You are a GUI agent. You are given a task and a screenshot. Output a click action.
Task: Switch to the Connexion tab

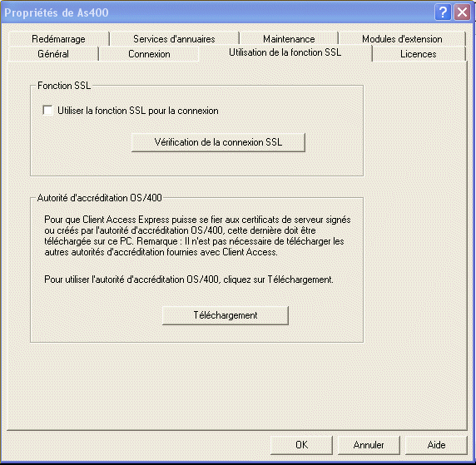(149, 54)
